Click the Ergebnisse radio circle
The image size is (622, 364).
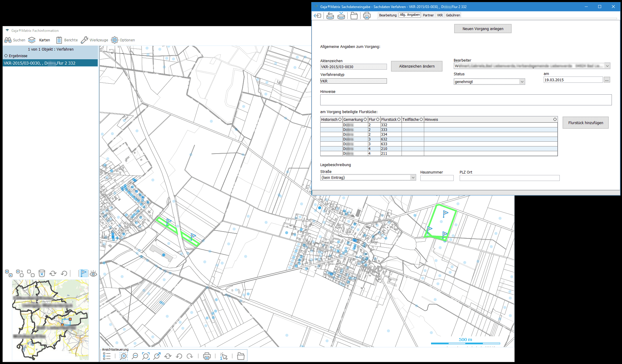click(6, 56)
